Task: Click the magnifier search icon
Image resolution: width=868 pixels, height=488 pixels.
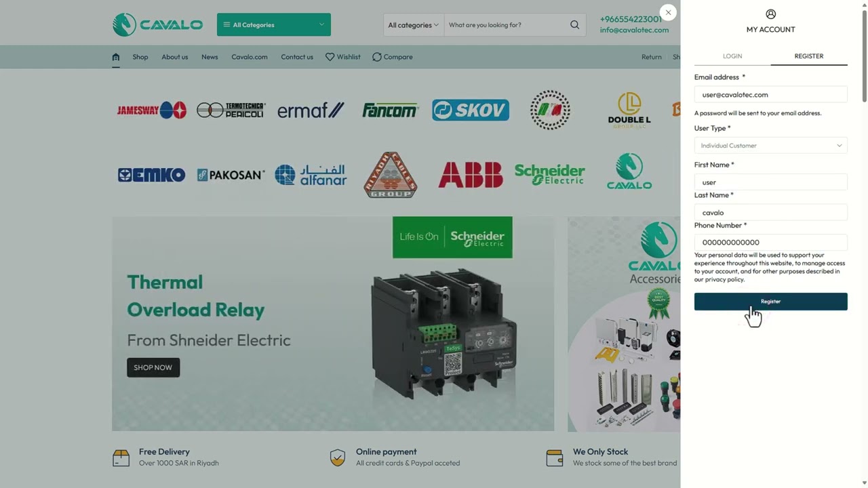Action: [x=575, y=25]
